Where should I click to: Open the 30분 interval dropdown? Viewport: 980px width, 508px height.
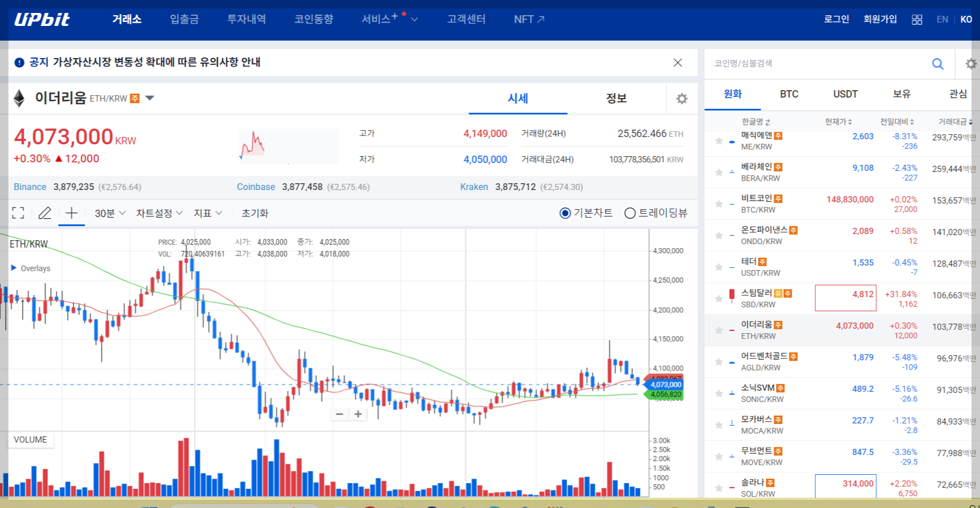pyautogui.click(x=110, y=213)
